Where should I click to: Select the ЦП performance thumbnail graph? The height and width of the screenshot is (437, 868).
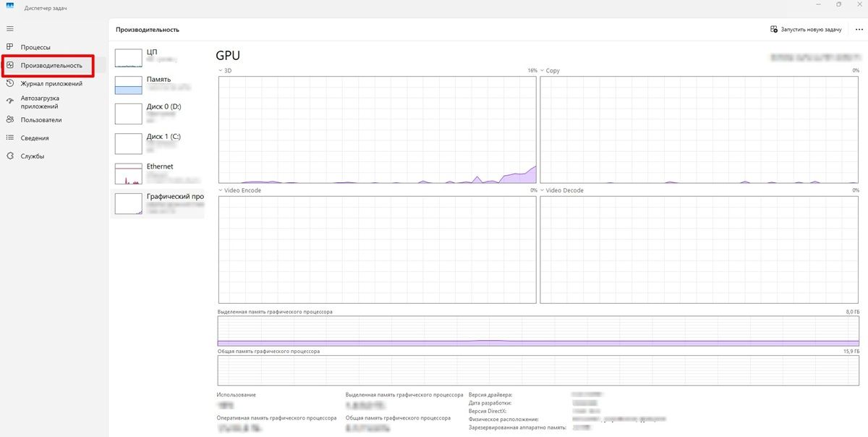click(129, 59)
